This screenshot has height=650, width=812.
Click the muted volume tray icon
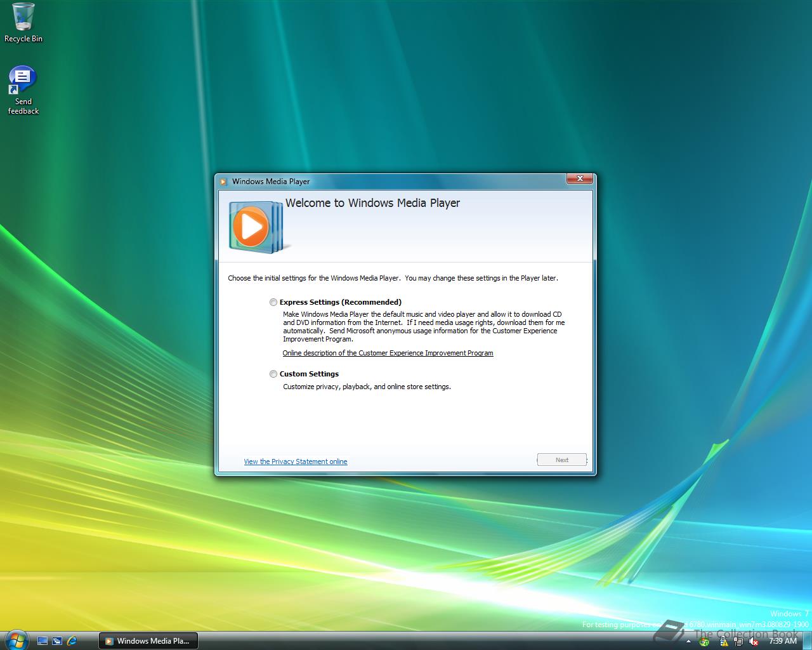[754, 642]
